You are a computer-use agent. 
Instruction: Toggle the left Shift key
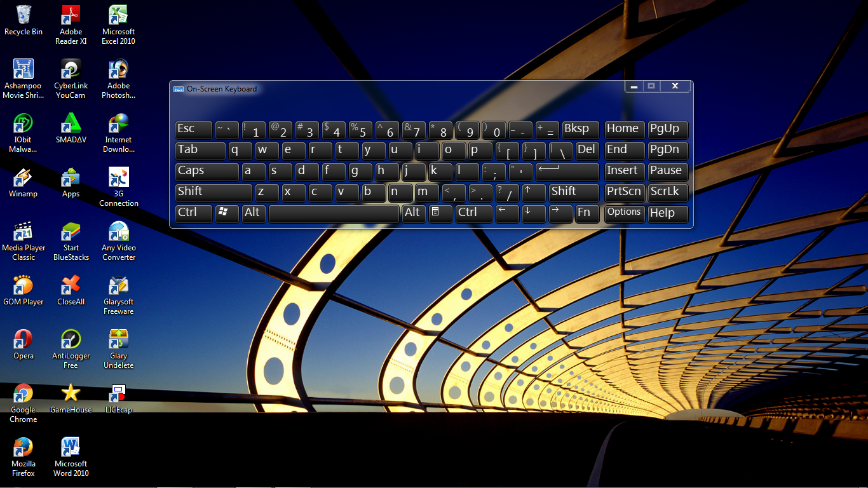coord(213,193)
